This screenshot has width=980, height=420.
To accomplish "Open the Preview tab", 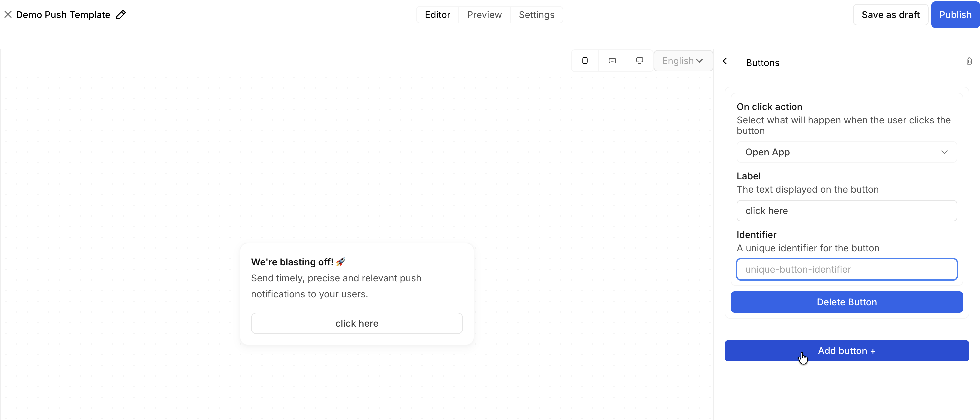I will (484, 15).
